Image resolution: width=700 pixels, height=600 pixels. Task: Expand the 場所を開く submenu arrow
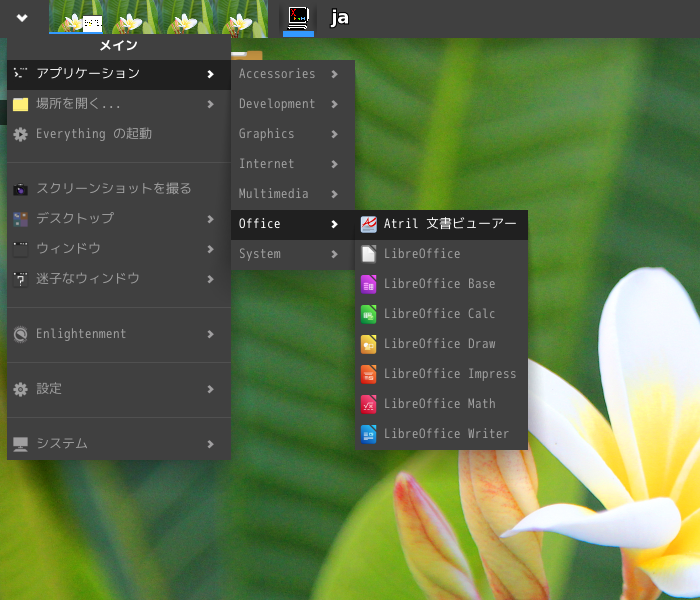point(210,104)
